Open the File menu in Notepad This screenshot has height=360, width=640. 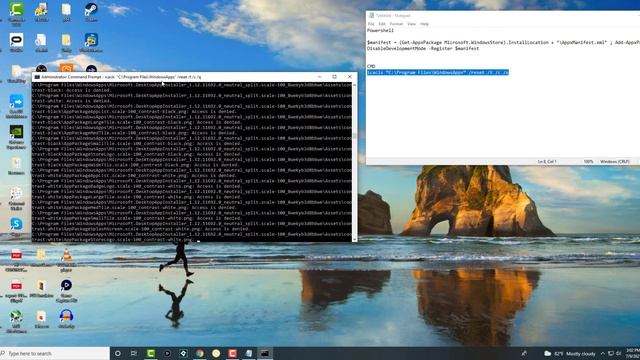click(x=371, y=24)
